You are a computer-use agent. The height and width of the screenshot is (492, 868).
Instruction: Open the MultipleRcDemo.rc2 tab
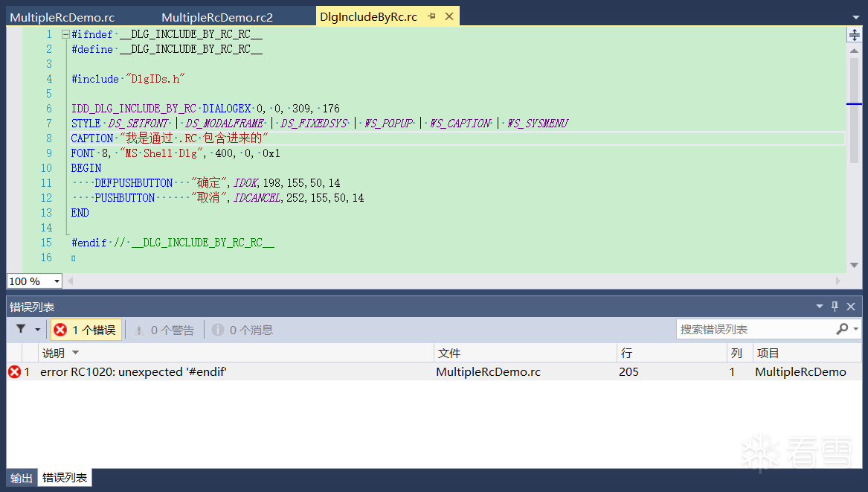[217, 17]
